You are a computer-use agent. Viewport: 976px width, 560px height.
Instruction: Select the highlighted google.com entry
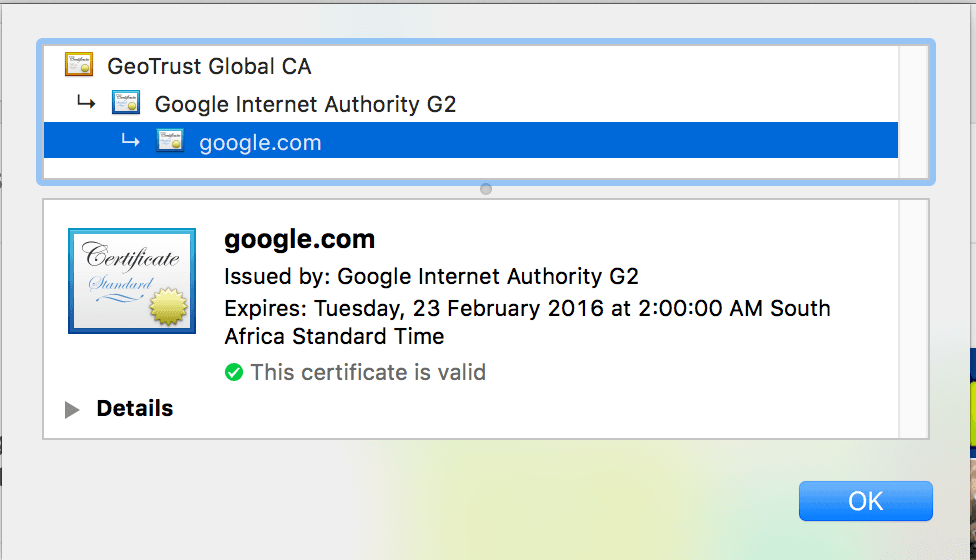[x=471, y=141]
